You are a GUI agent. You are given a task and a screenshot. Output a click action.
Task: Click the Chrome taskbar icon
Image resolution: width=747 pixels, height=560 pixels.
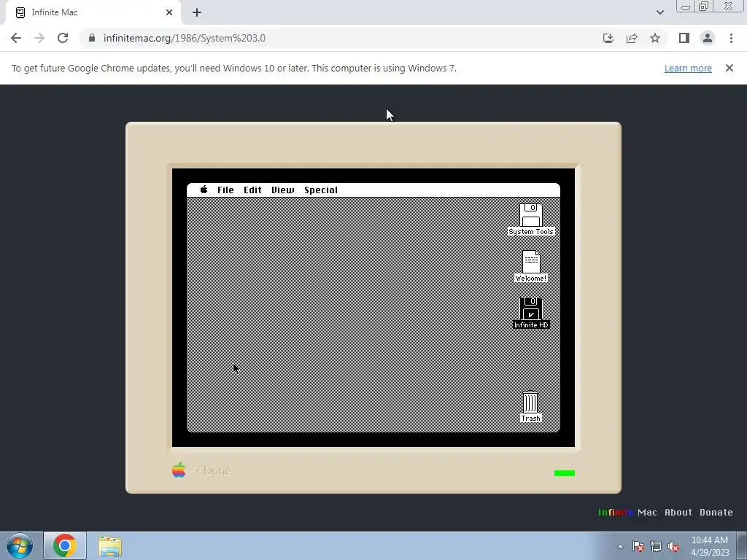coord(65,545)
